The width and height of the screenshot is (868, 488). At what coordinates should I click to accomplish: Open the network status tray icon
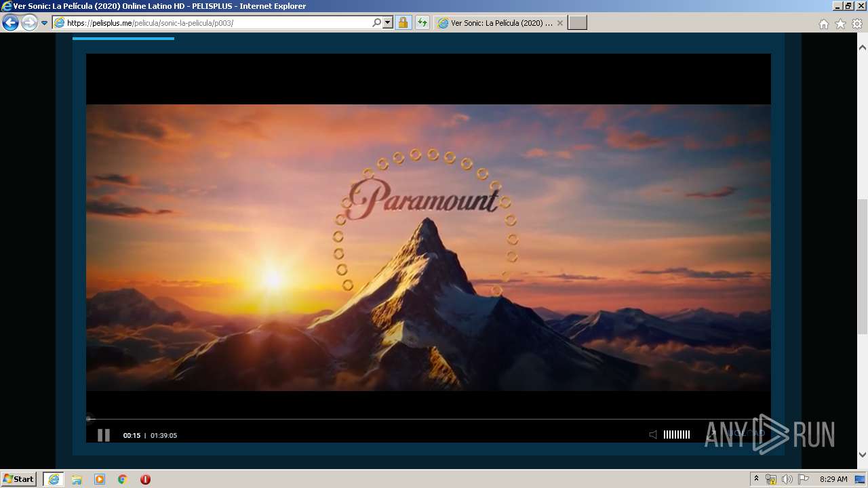[771, 479]
